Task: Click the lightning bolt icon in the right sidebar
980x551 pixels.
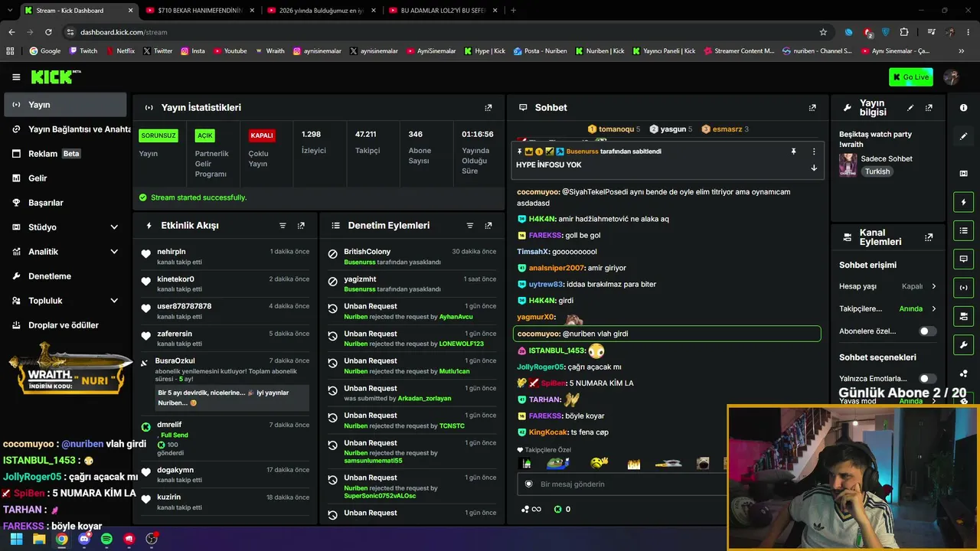Action: coord(963,202)
